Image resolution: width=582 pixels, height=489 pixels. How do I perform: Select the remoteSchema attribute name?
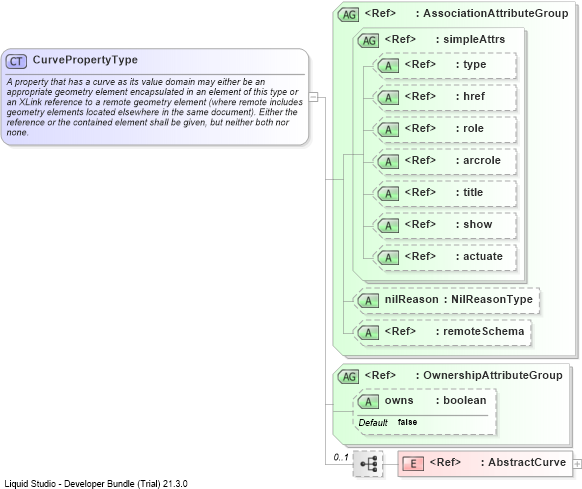click(484, 331)
